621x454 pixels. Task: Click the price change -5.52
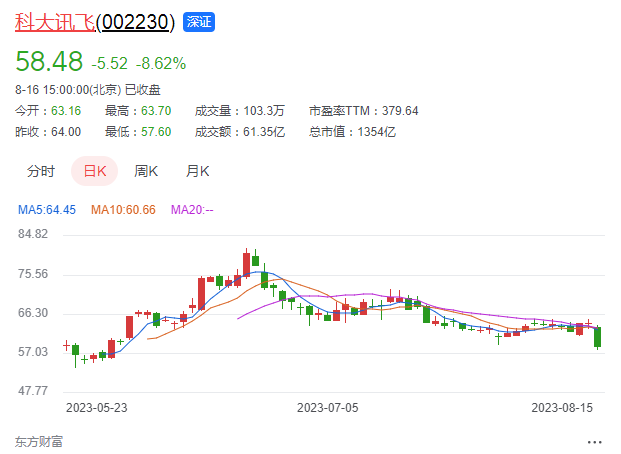tap(109, 63)
